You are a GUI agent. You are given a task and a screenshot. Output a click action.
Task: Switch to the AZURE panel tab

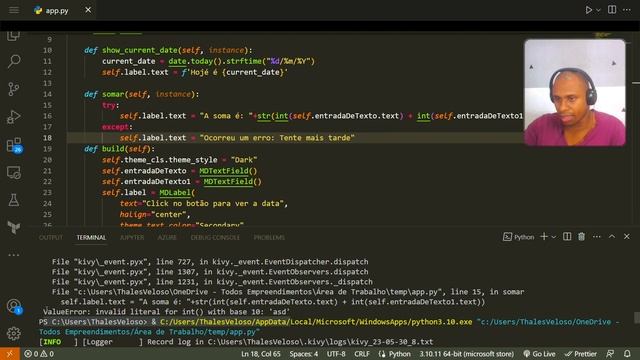167,237
